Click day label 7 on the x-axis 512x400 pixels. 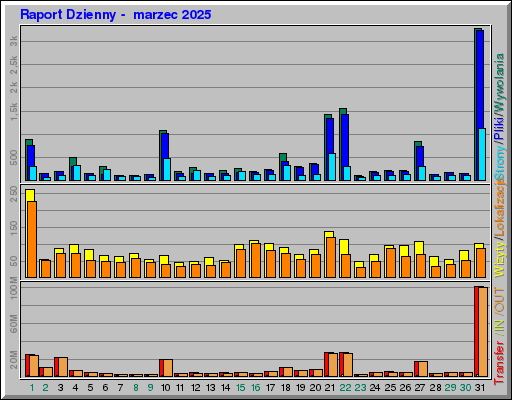pyautogui.click(x=120, y=388)
